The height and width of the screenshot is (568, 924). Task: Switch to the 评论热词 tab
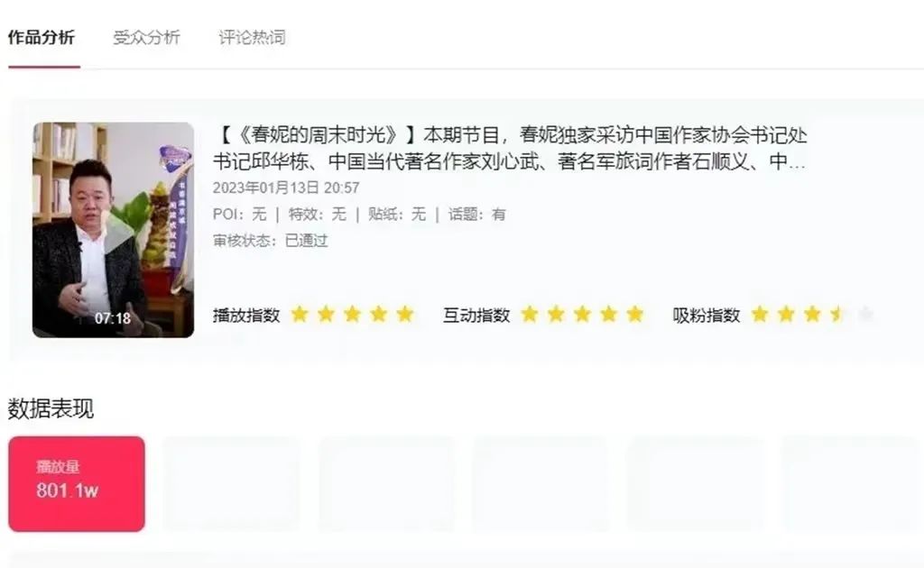[x=253, y=38]
